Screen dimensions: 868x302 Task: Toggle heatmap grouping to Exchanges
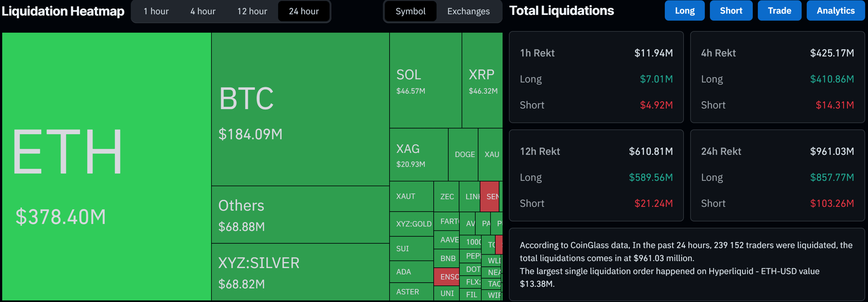[468, 11]
